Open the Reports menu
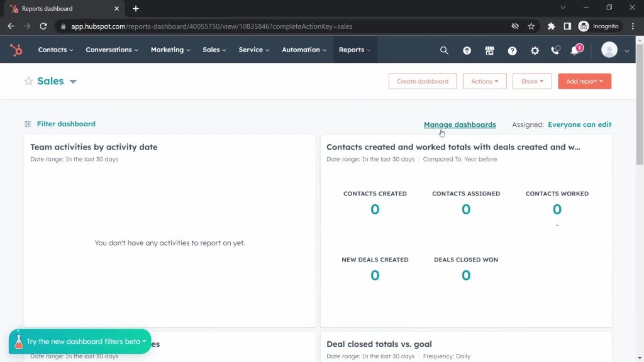644x362 pixels. (355, 50)
